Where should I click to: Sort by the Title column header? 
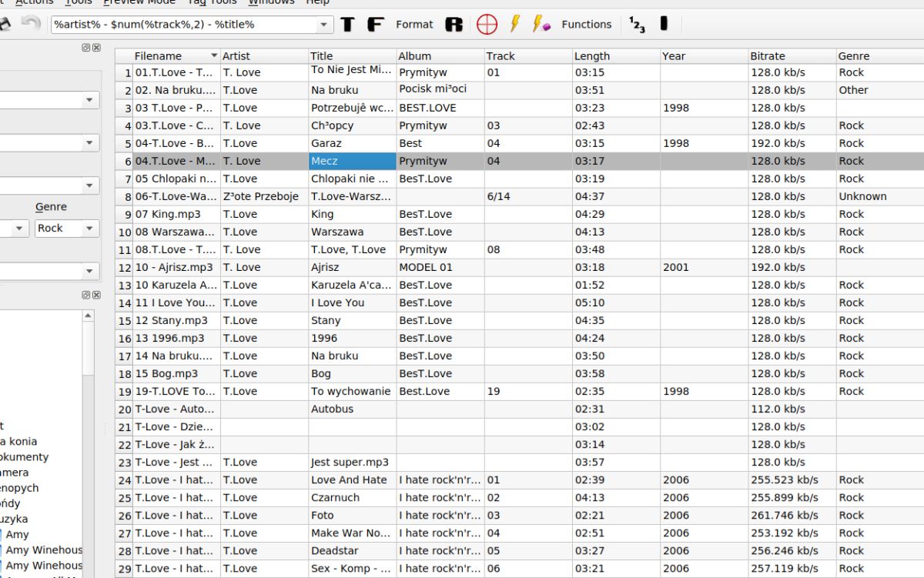352,56
